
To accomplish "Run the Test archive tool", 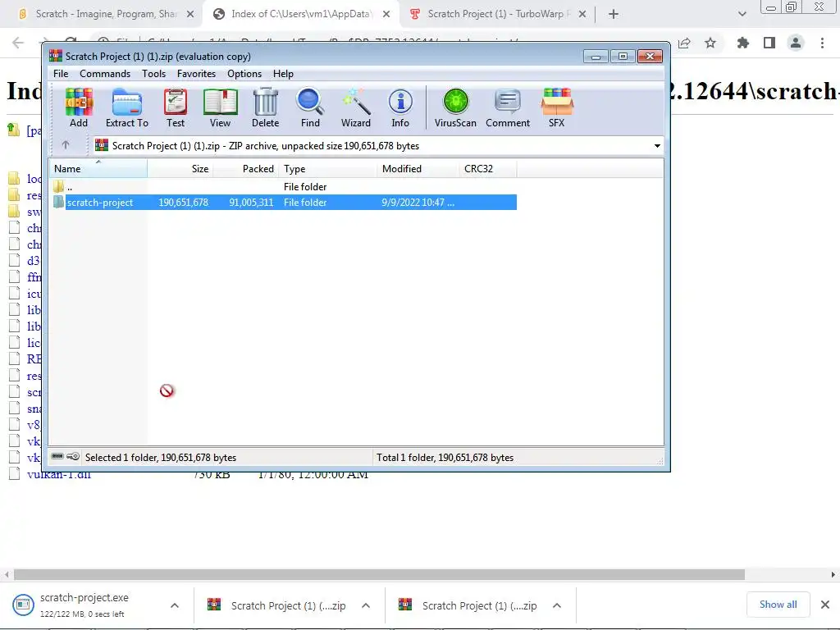I will coord(176,107).
